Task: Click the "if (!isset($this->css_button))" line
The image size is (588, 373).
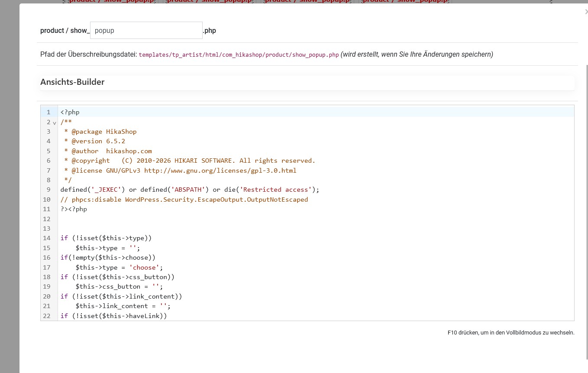Action: [117, 277]
